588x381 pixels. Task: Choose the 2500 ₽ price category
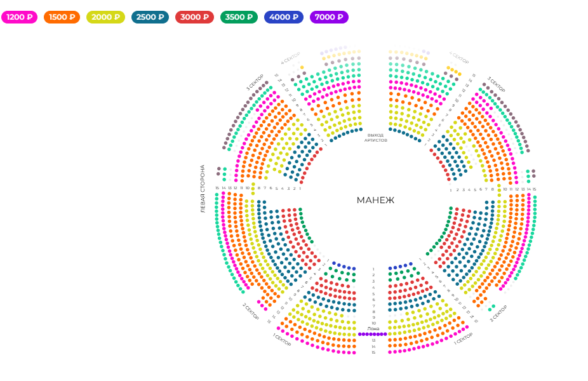coord(150,18)
